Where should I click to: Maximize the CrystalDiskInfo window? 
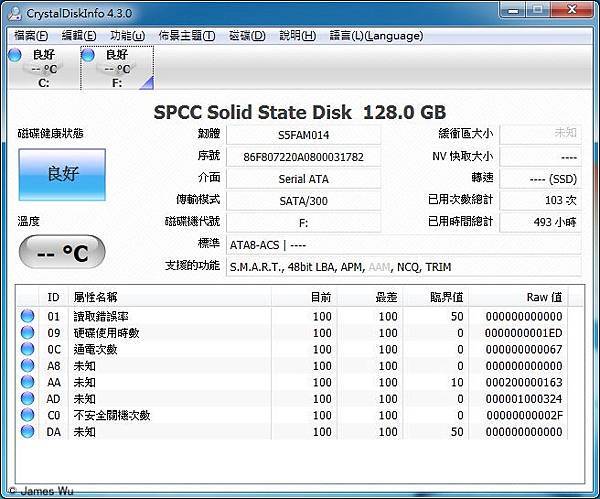coord(538,10)
